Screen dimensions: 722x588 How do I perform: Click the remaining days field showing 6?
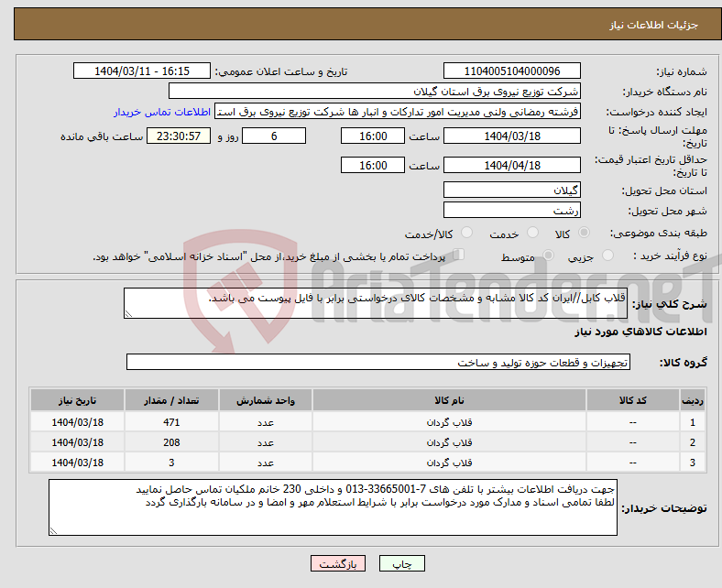274,136
